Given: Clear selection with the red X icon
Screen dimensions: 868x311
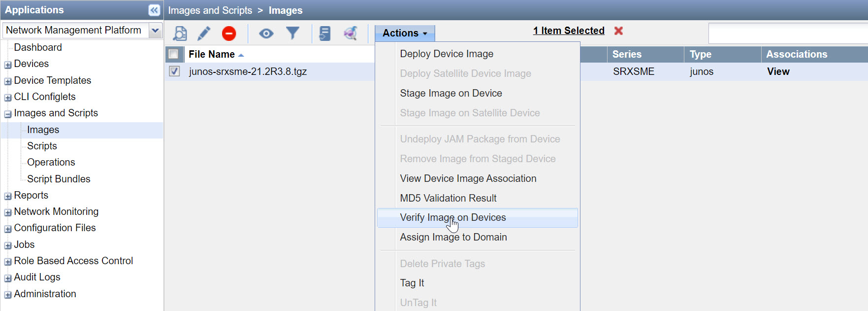Looking at the screenshot, I should 619,31.
